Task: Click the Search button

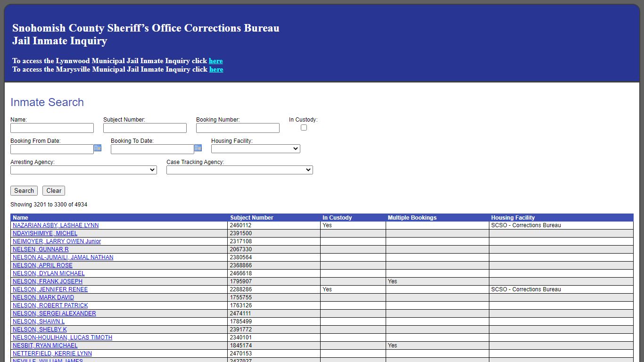Action: (24, 191)
